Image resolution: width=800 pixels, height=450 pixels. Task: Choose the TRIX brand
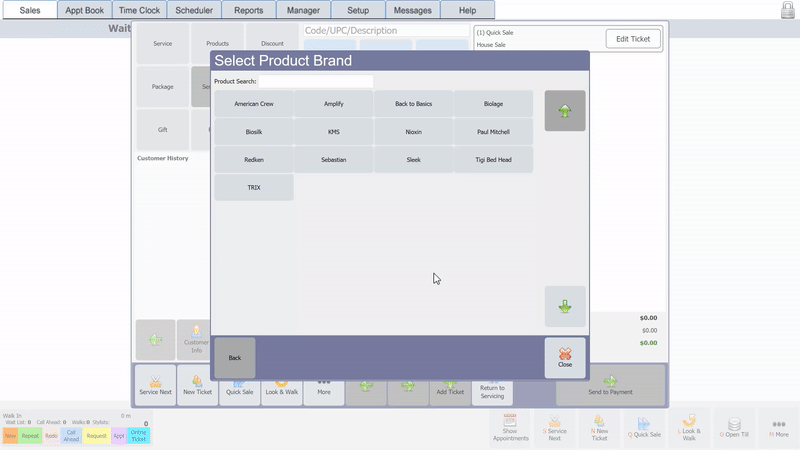click(254, 187)
